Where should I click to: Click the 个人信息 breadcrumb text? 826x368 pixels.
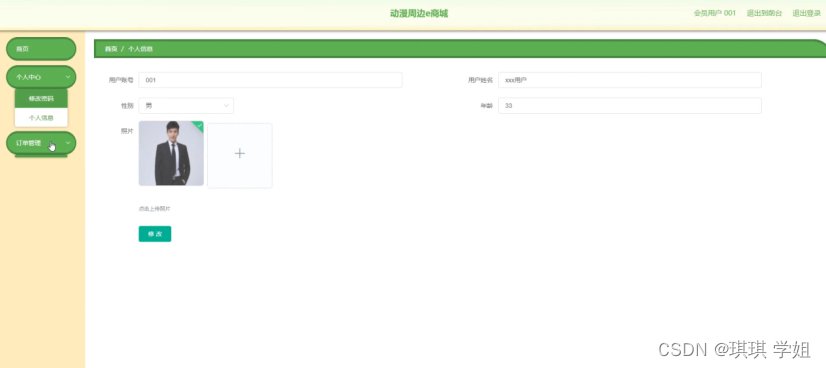tap(140, 49)
